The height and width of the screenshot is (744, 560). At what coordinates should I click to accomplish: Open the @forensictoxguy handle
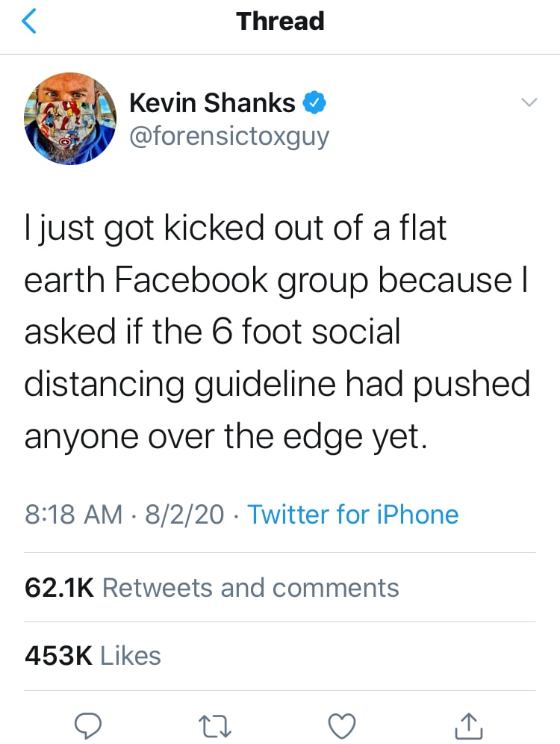tap(228, 136)
